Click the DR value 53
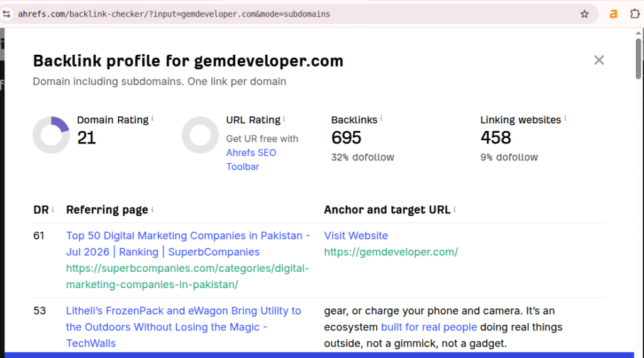This screenshot has width=644, height=358. pos(40,311)
